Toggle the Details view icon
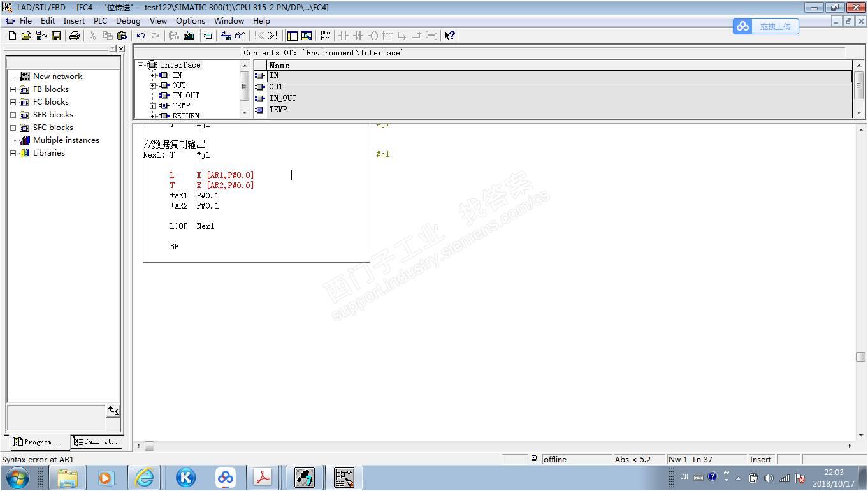Screen dimensions: 868x491 coord(307,36)
